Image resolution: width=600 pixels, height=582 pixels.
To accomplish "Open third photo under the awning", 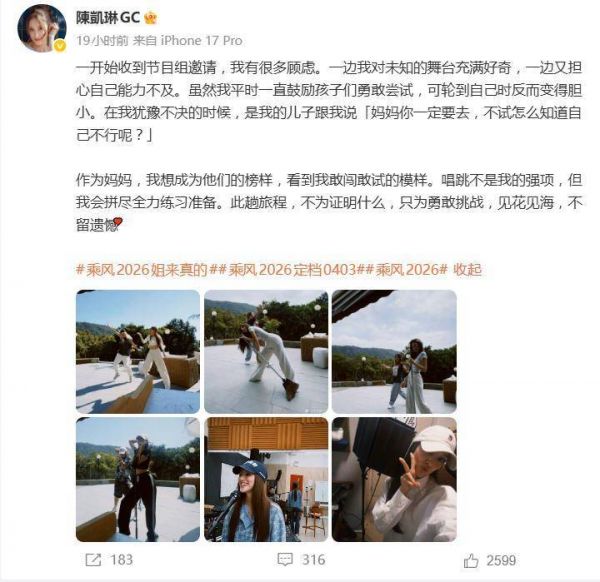I will (x=394, y=352).
